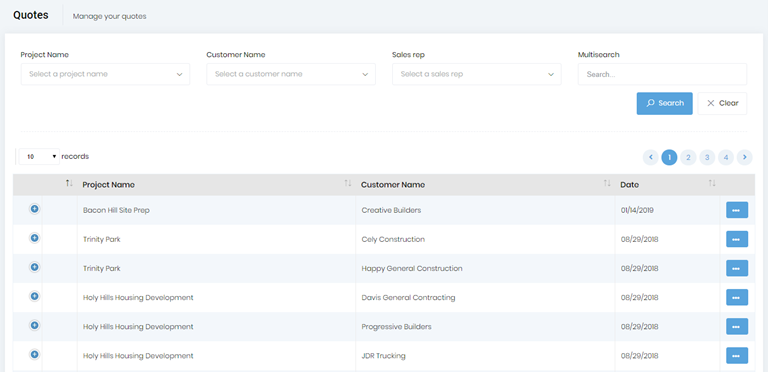This screenshot has height=372, width=768.
Task: Open actions menu for Creative Builders quote
Action: point(737,210)
